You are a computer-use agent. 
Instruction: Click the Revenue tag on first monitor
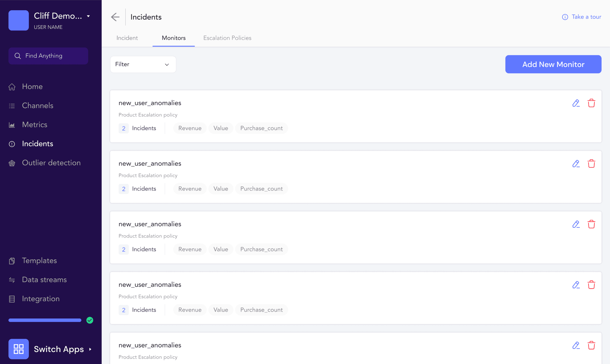pyautogui.click(x=190, y=128)
